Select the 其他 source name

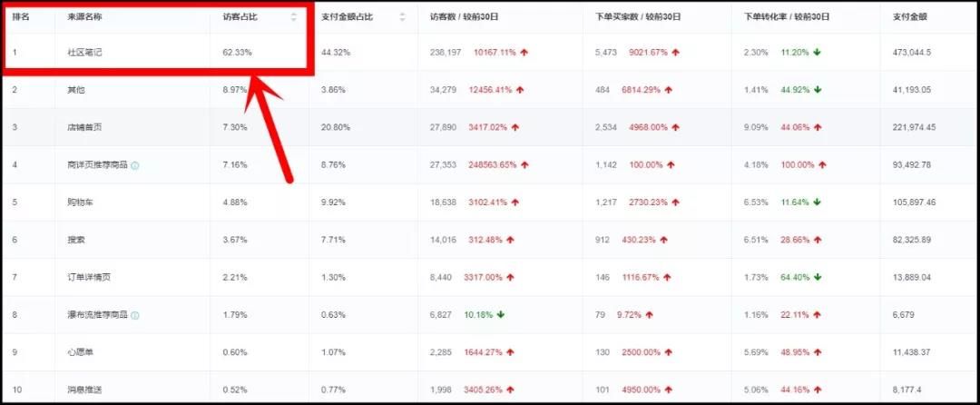click(x=76, y=90)
